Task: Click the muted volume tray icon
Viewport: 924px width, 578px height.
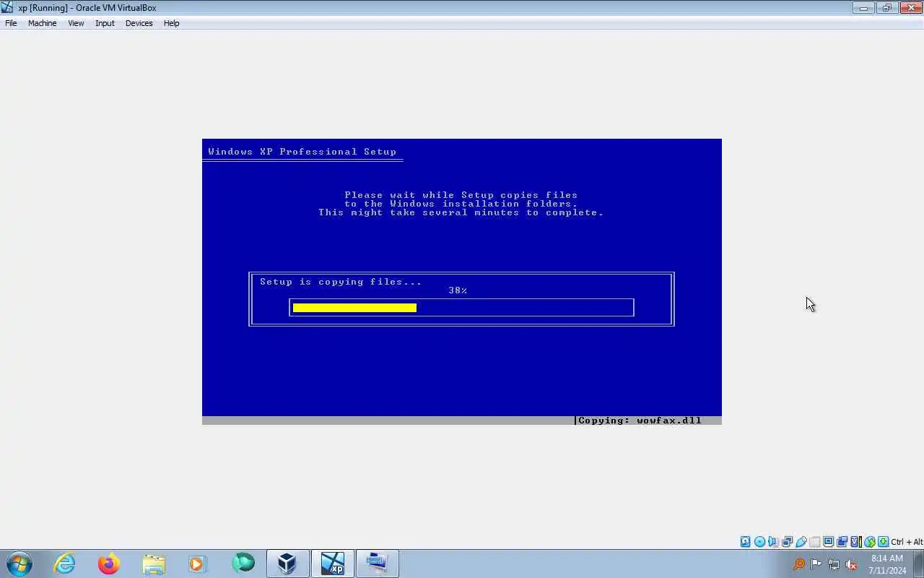Action: coord(851,564)
